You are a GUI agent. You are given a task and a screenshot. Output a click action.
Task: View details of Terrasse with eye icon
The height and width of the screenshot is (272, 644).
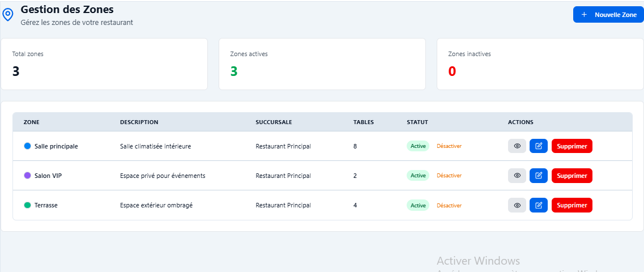click(x=517, y=205)
